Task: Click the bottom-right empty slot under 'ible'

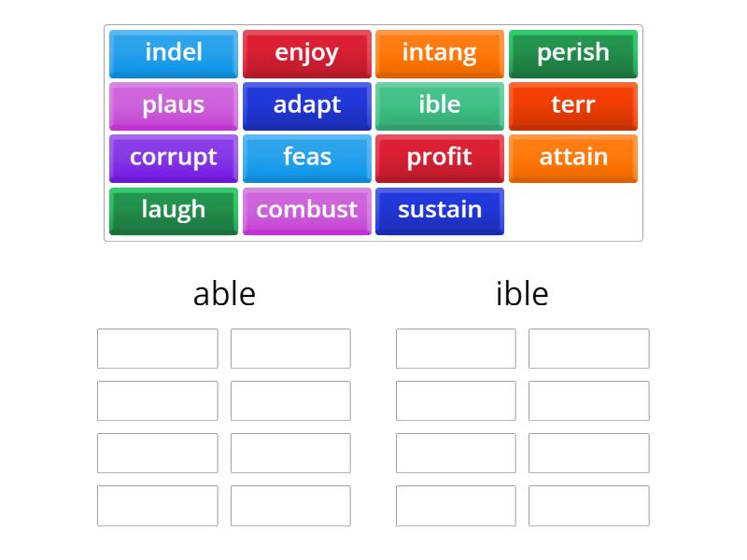Action: tap(588, 505)
